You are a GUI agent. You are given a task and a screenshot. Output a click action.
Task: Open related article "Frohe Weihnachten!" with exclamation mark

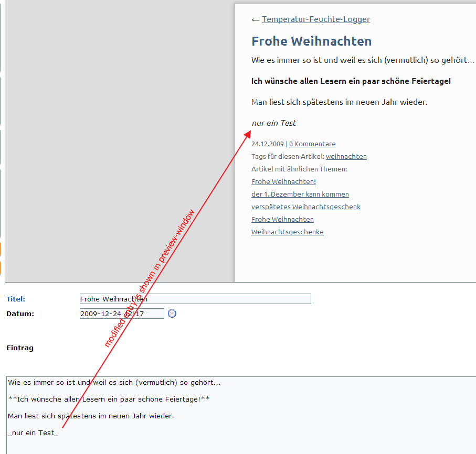click(x=283, y=182)
